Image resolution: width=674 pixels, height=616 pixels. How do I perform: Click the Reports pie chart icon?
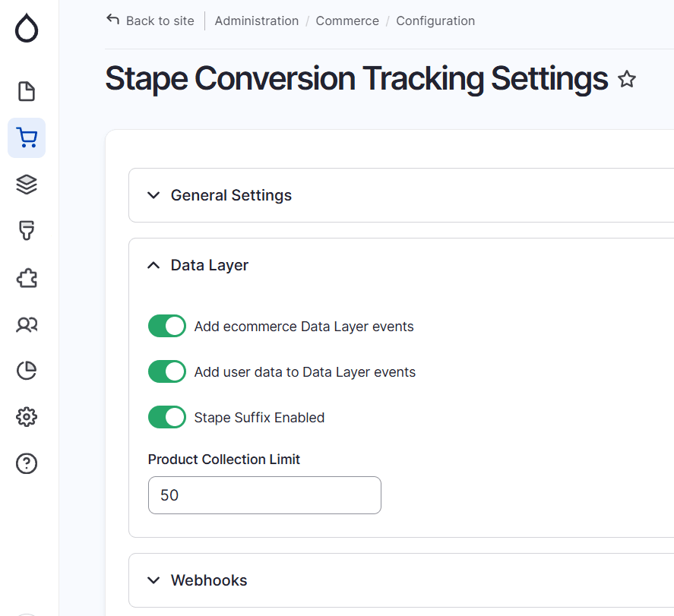[x=27, y=371]
